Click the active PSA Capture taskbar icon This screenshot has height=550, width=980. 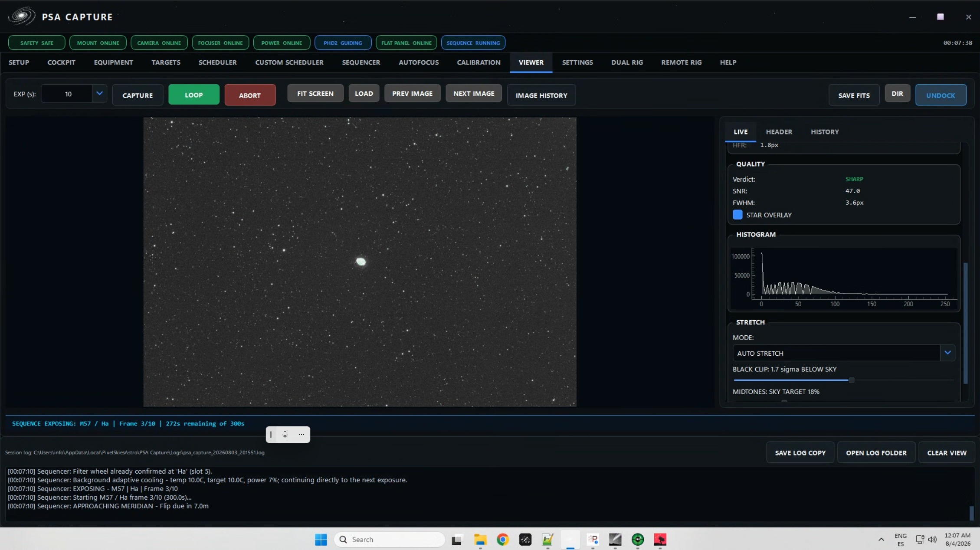tap(570, 540)
